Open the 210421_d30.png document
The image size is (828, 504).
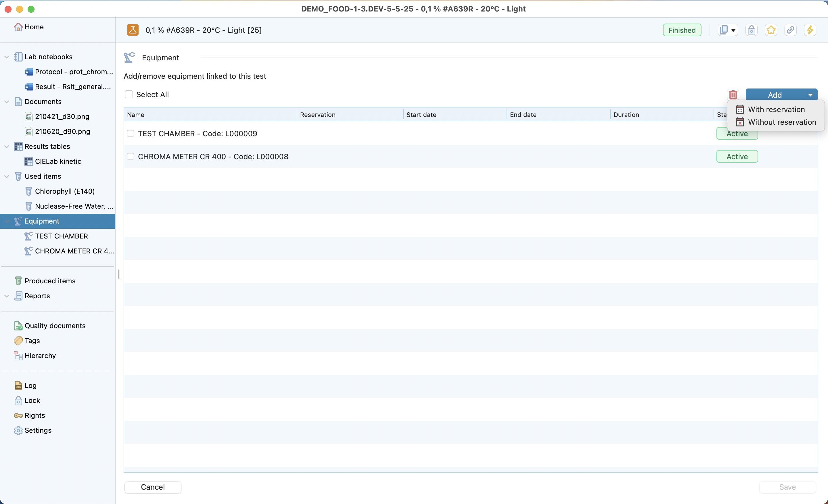(x=62, y=116)
